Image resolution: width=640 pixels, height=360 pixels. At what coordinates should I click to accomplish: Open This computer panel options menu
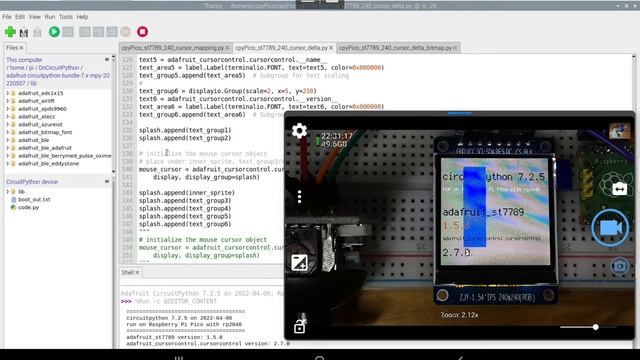click(x=107, y=60)
